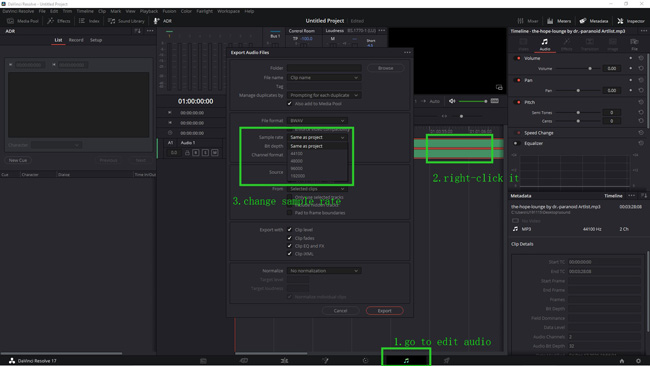Reset the Equalizer section in Inspector
This screenshot has height=366, width=650.
click(641, 143)
